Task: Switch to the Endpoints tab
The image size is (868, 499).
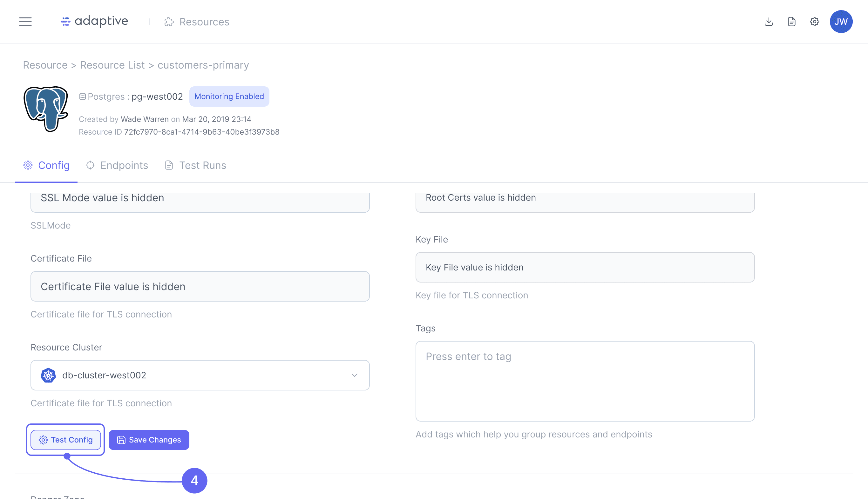Action: click(x=117, y=165)
